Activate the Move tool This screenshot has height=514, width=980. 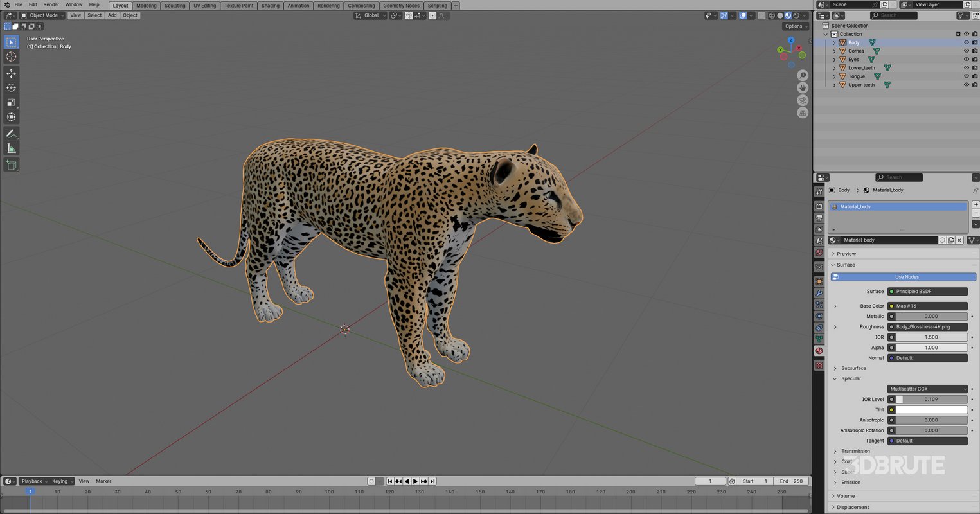pos(11,73)
